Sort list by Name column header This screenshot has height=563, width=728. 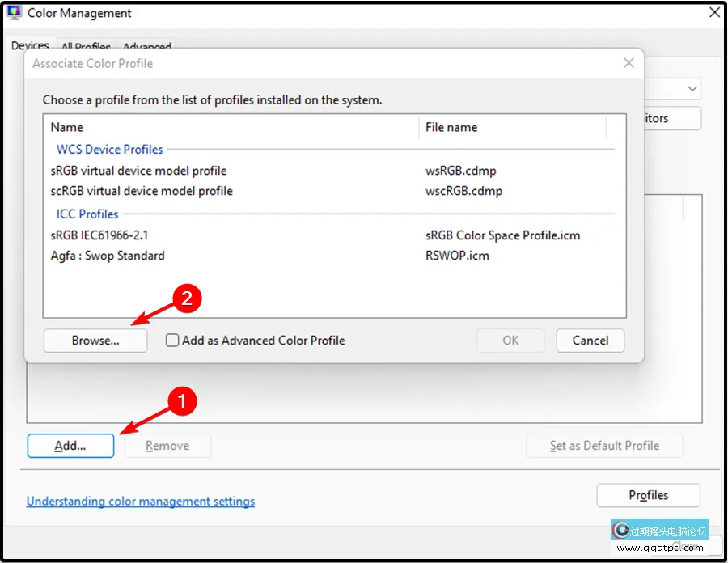tap(67, 127)
